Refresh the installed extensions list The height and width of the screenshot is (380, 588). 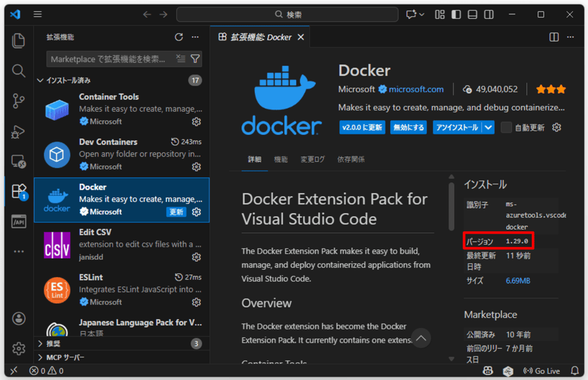pyautogui.click(x=178, y=36)
